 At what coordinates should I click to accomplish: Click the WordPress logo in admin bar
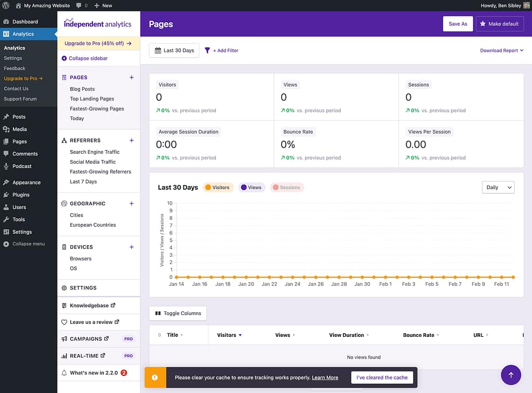[x=6, y=5]
